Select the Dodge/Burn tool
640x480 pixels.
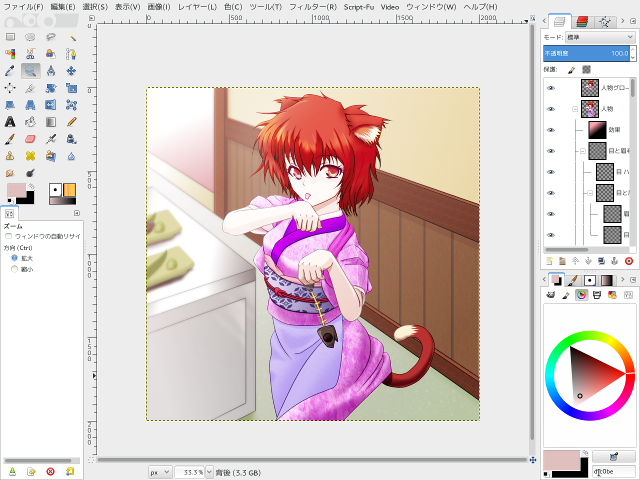click(x=30, y=173)
